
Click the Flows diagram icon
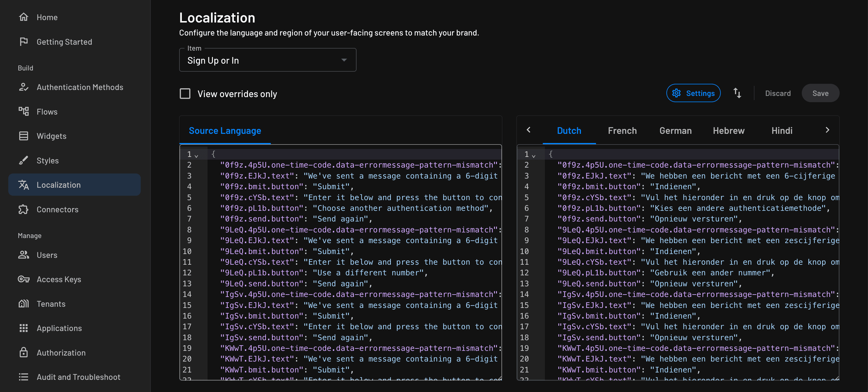click(23, 111)
